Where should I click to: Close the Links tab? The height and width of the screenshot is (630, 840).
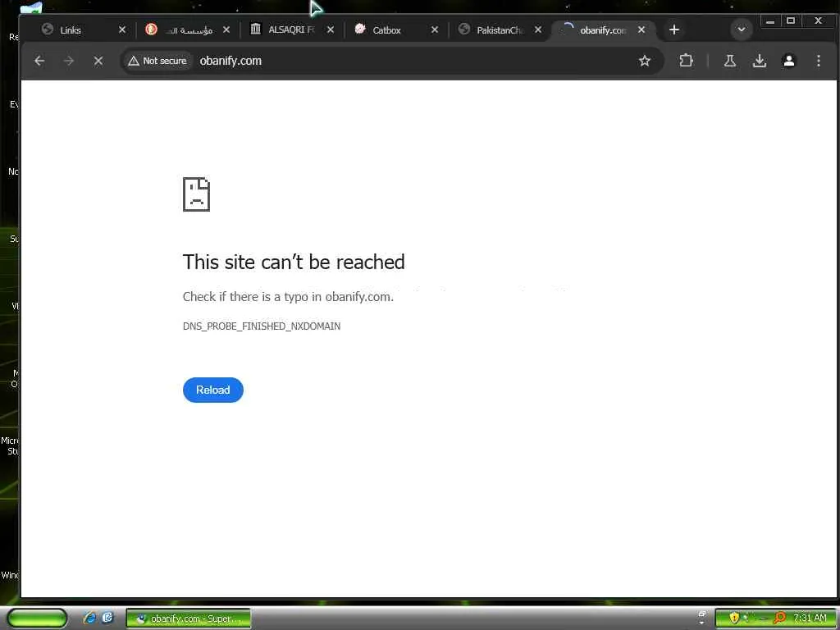click(122, 30)
